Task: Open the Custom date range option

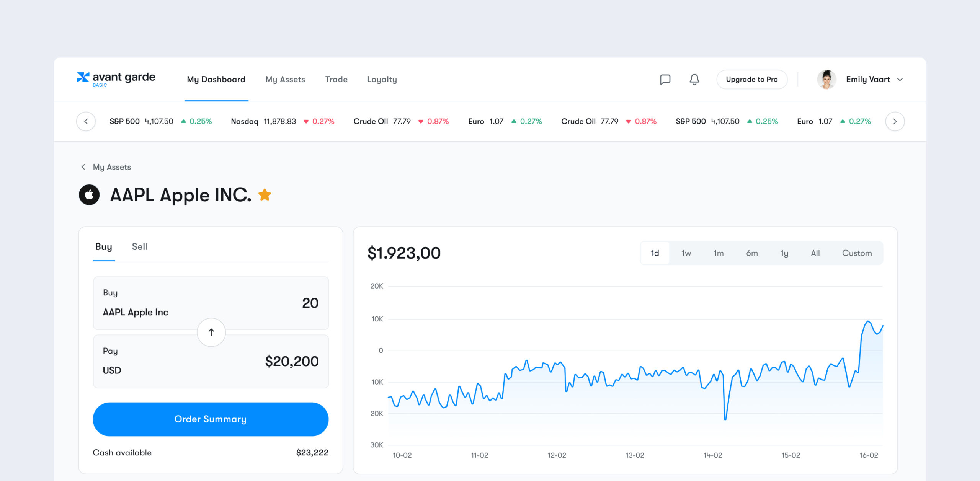Action: [857, 253]
